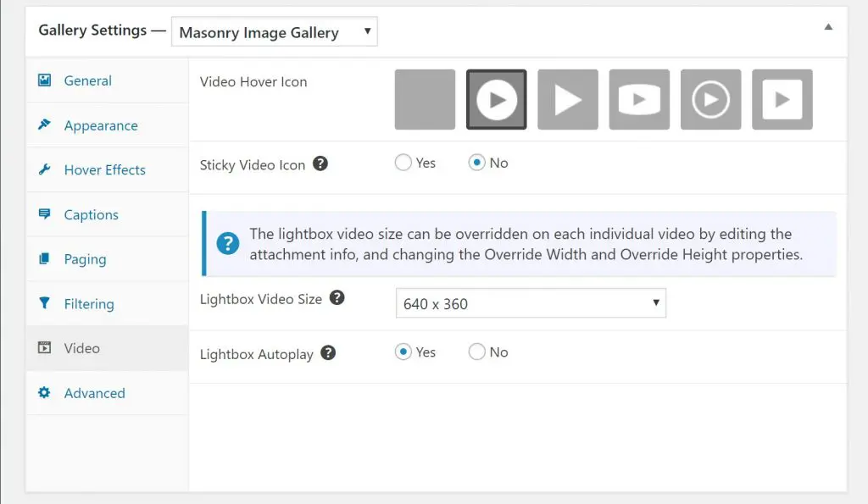Pick the plain triangle play hover icon
Image resolution: width=868 pixels, height=504 pixels.
tap(567, 100)
